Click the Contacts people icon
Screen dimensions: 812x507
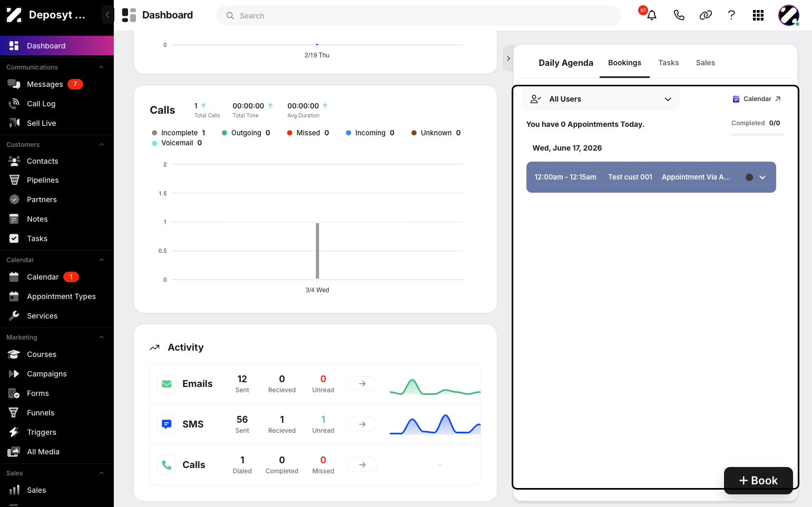(14, 161)
